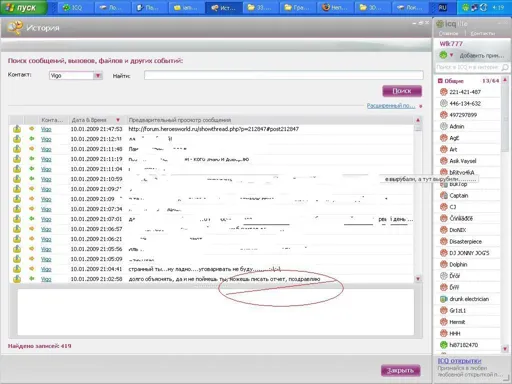Select the HHH contact

click(x=455, y=333)
